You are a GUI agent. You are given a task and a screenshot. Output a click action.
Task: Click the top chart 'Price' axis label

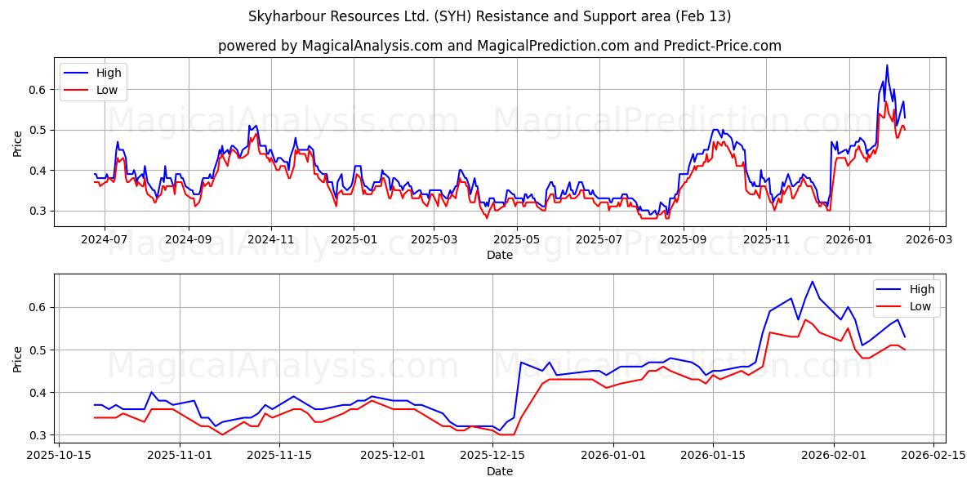[x=18, y=144]
